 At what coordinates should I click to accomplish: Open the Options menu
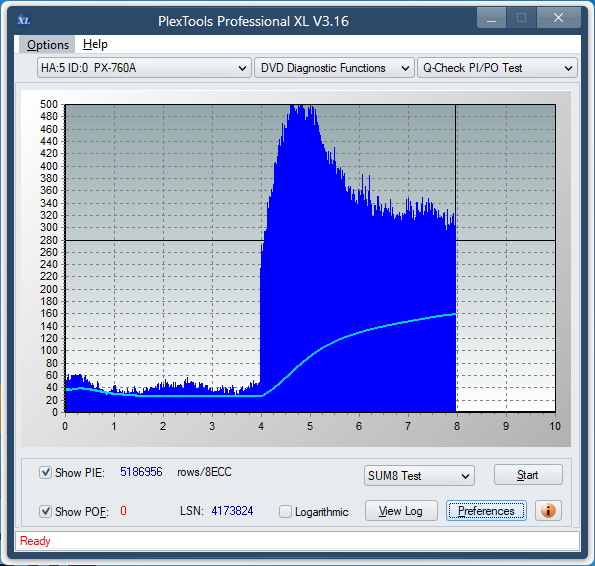pos(48,44)
